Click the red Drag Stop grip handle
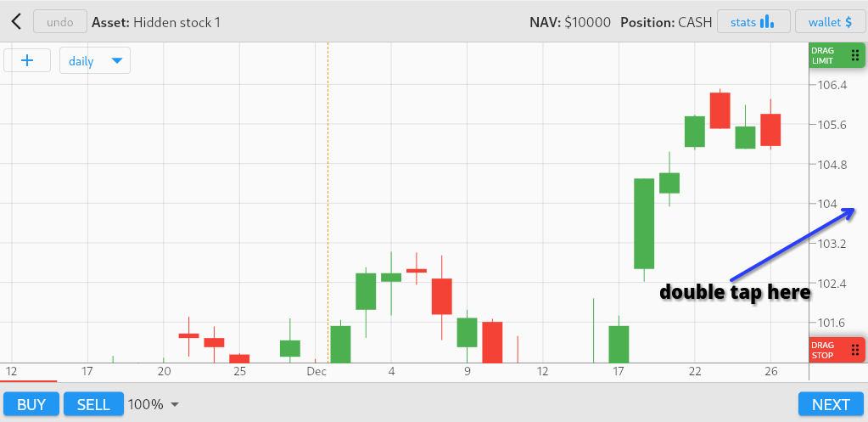868x422 pixels. point(854,349)
